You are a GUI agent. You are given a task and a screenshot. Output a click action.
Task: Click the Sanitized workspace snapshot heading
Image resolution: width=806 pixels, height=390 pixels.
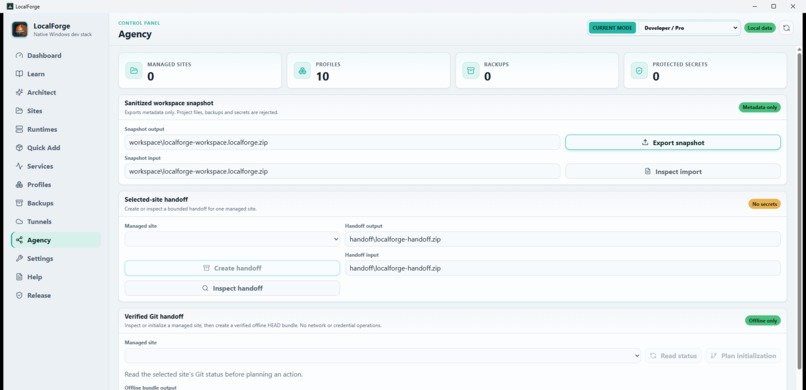coord(169,103)
